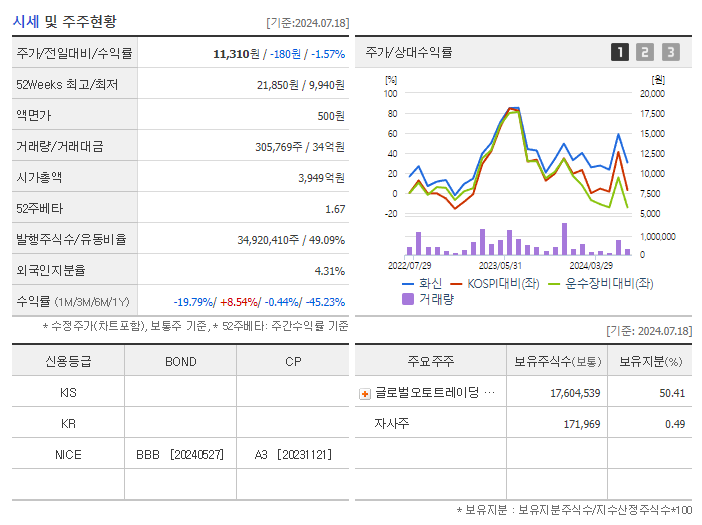The height and width of the screenshot is (525, 702).
Task: Select the 52Weeks 최고/최저 row label
Action: [x=67, y=85]
